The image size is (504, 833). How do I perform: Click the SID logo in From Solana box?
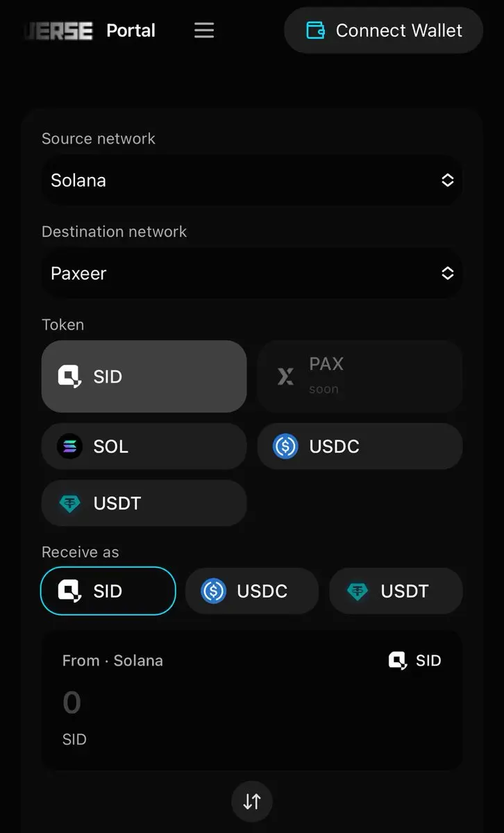[x=398, y=660]
